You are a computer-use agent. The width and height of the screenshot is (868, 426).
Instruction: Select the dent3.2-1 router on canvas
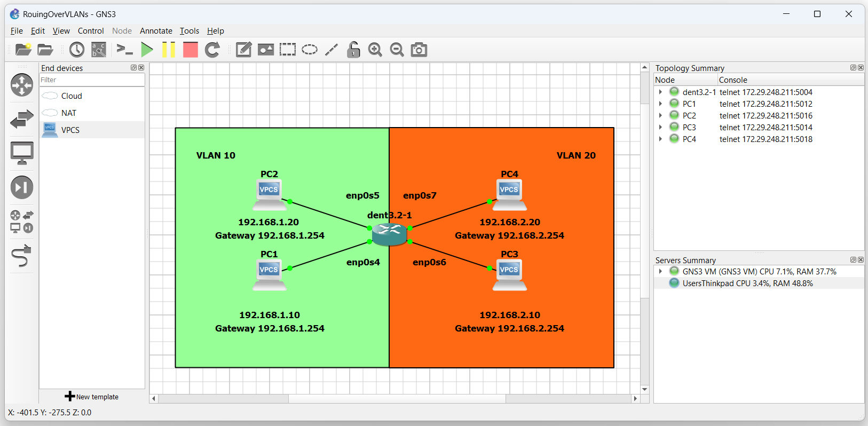pos(389,234)
